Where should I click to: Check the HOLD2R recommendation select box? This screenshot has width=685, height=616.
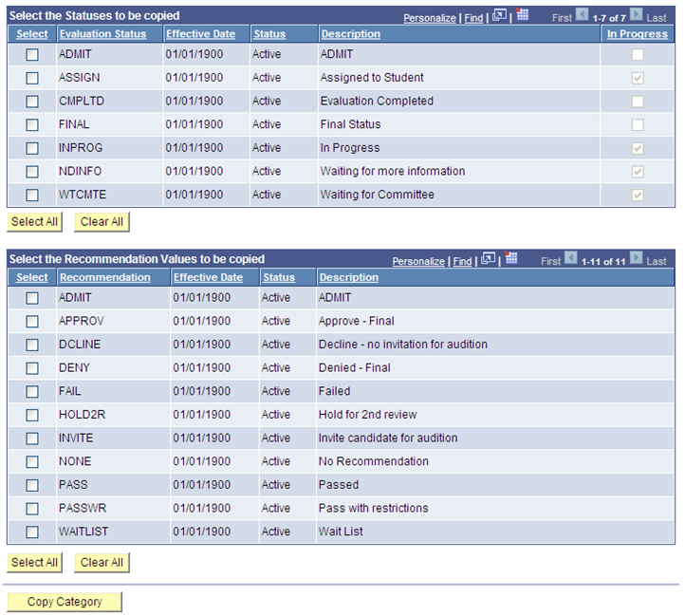tap(32, 416)
